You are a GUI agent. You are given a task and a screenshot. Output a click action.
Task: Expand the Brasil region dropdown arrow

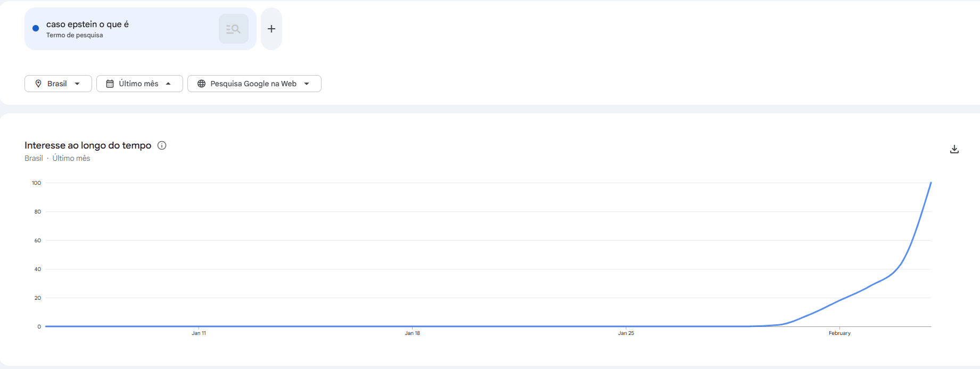(x=77, y=84)
